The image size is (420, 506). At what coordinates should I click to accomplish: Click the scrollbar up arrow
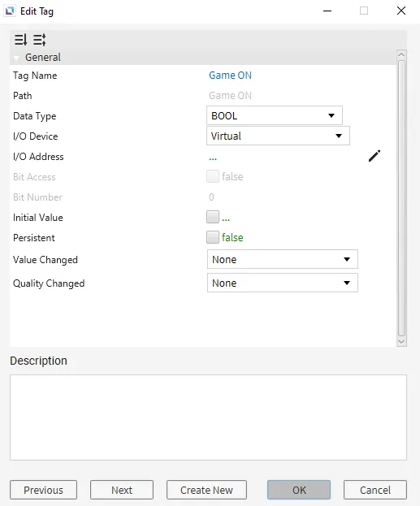(401, 54)
